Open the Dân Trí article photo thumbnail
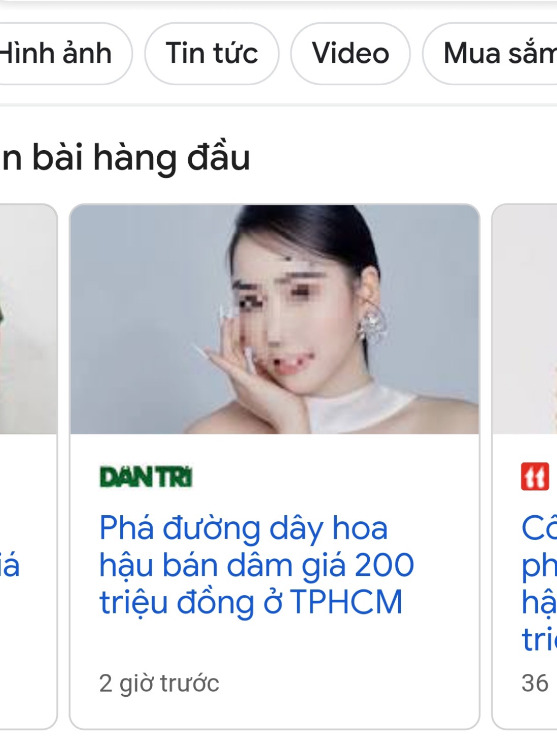The height and width of the screenshot is (756, 557). tap(274, 319)
